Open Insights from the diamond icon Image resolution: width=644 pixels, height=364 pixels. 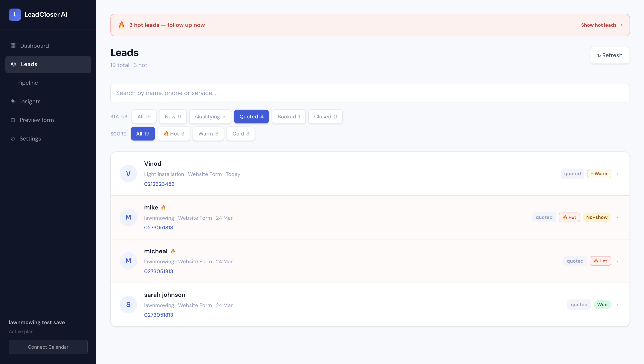(x=13, y=101)
